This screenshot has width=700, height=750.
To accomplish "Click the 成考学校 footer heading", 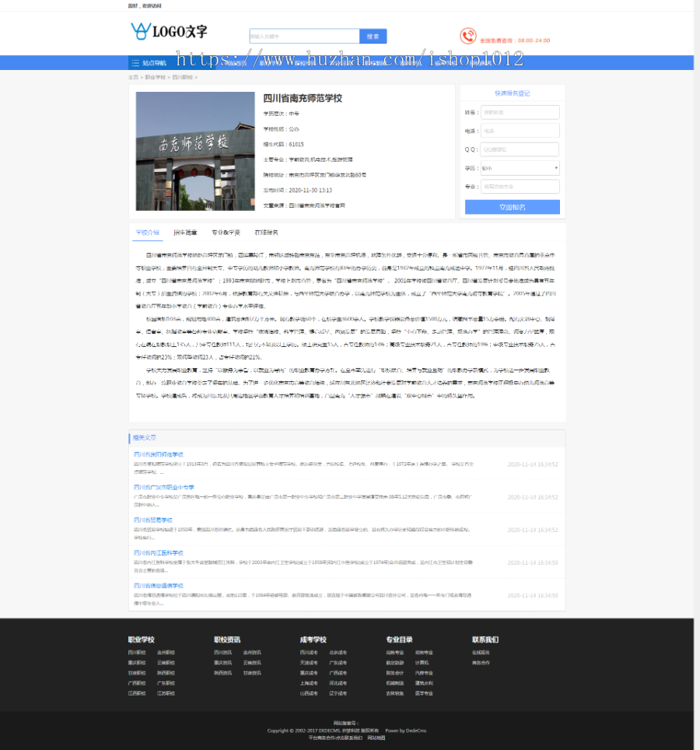I will pos(313,640).
